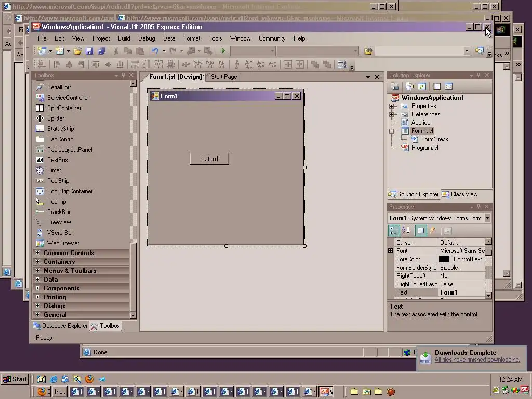The image size is (532, 399).
Task: Click the Firefox icon in quick launch
Action: [x=89, y=379]
